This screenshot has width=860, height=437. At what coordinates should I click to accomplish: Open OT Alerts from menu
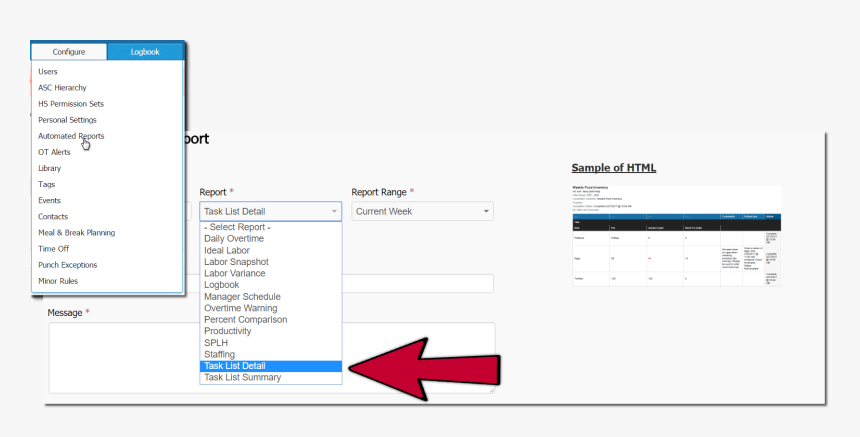pyautogui.click(x=54, y=152)
